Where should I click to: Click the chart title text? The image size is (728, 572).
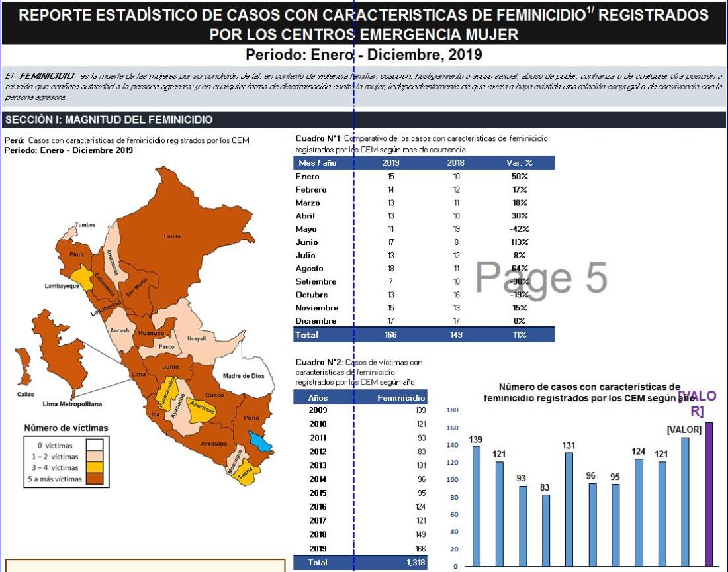pyautogui.click(x=589, y=392)
